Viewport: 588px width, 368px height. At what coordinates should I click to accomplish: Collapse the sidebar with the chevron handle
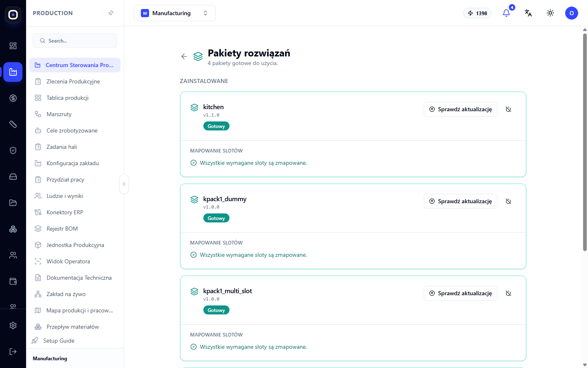(124, 184)
